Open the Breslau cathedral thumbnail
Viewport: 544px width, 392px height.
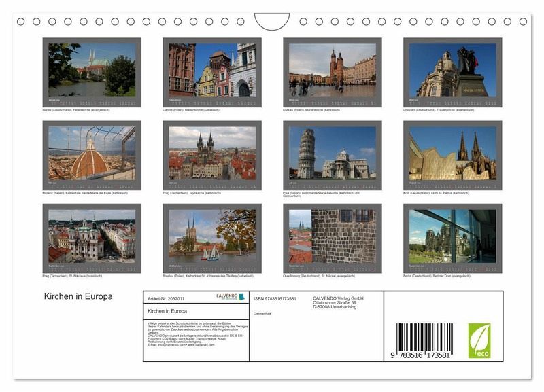tap(212, 238)
